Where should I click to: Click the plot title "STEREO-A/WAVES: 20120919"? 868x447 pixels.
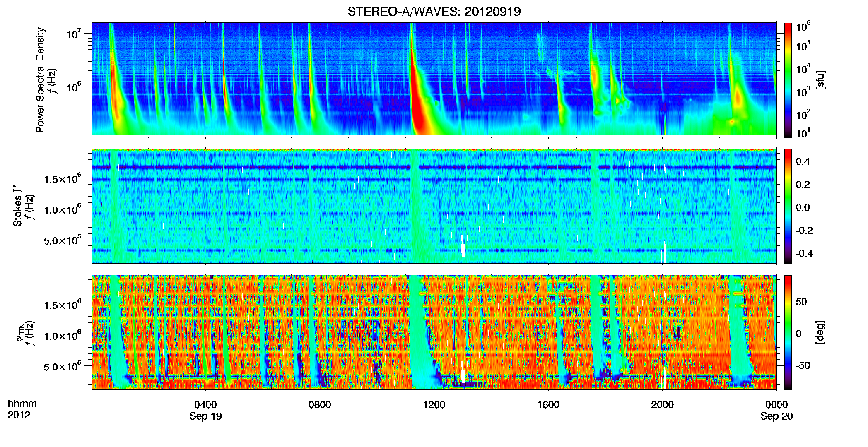click(x=434, y=12)
